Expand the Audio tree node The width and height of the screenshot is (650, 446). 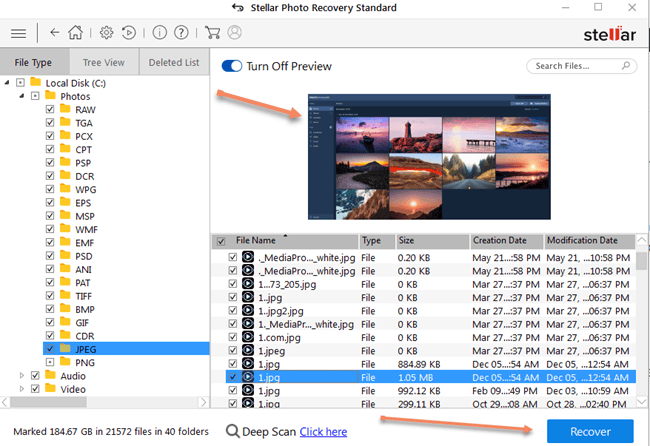(20, 376)
